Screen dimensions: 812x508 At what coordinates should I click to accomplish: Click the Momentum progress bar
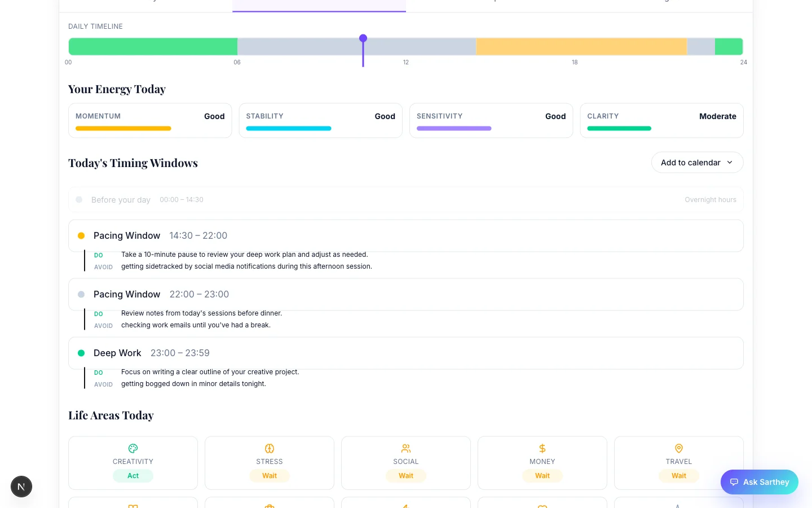[x=123, y=128]
